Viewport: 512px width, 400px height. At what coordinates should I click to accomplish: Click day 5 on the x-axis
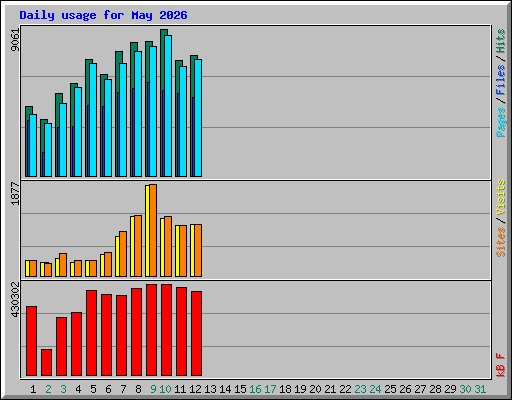pyautogui.click(x=93, y=389)
